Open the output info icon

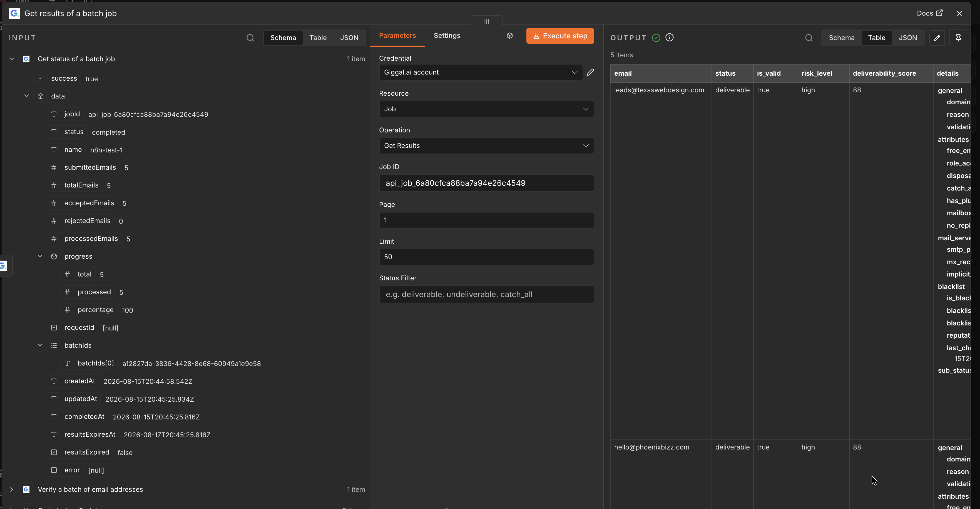(x=670, y=37)
